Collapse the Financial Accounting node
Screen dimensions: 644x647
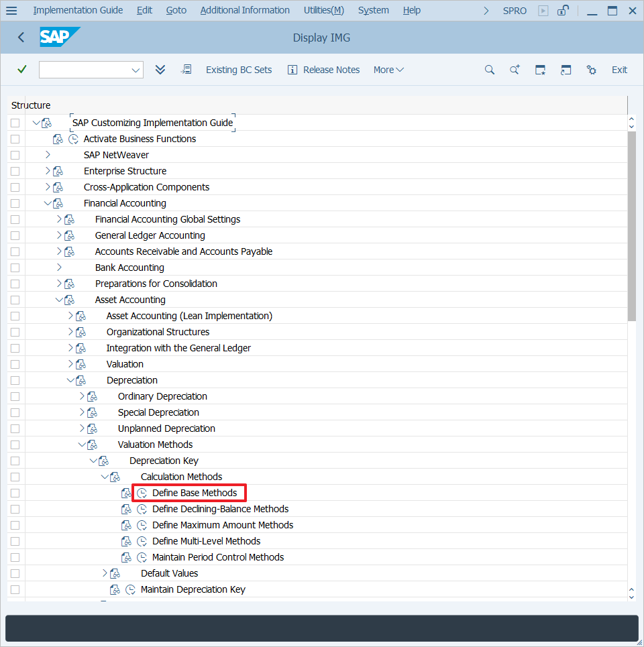48,203
